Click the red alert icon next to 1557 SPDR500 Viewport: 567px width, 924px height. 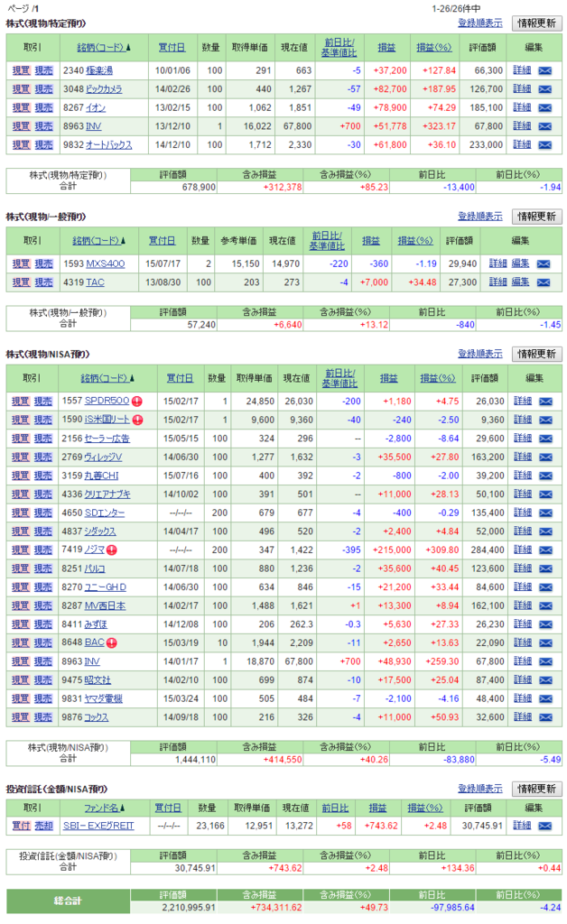pos(136,402)
